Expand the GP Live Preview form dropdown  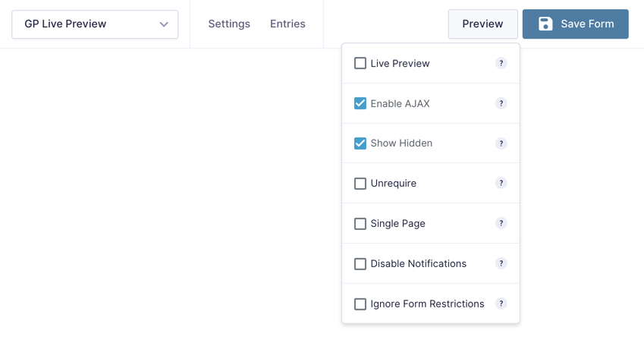click(x=95, y=24)
